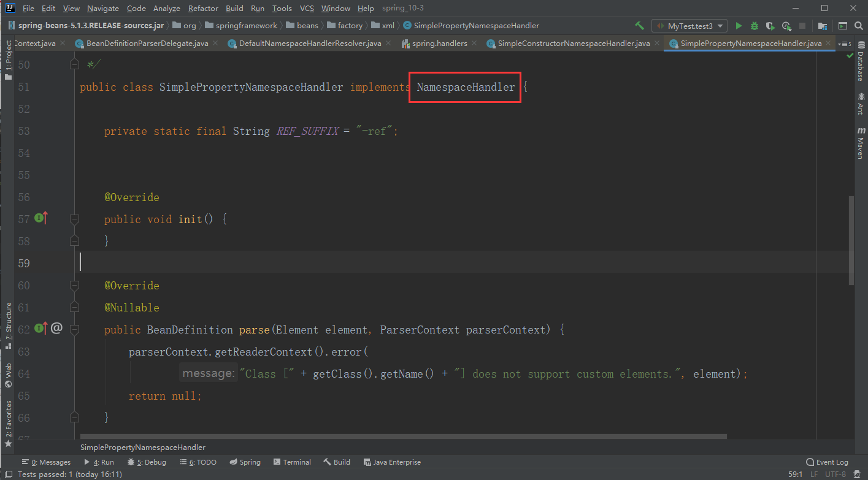Collapse the init method fold at line 57

74,219
